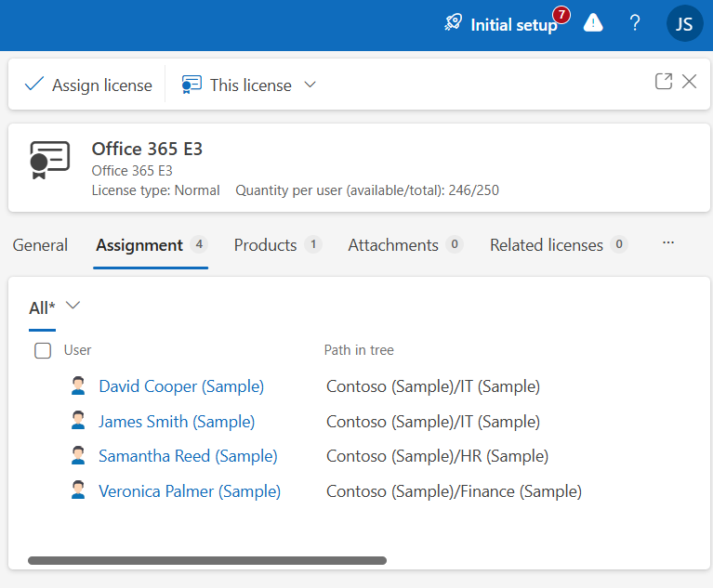Click the Assign license button
This screenshot has height=588, width=713.
(x=88, y=85)
